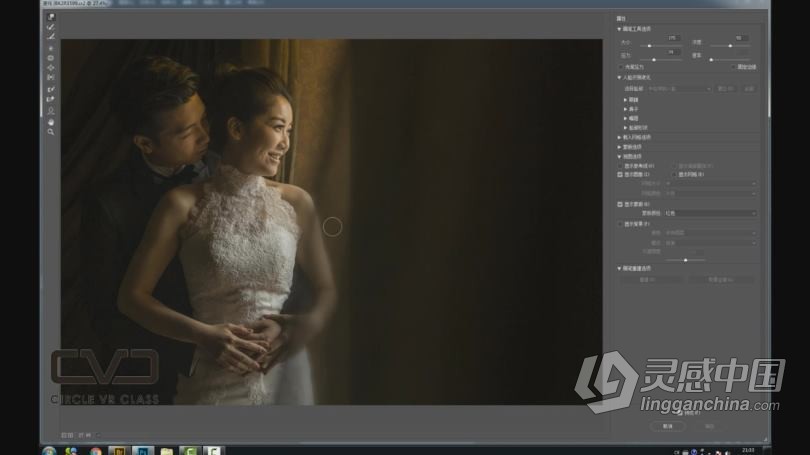Open the green C app in taskbar

(190, 451)
